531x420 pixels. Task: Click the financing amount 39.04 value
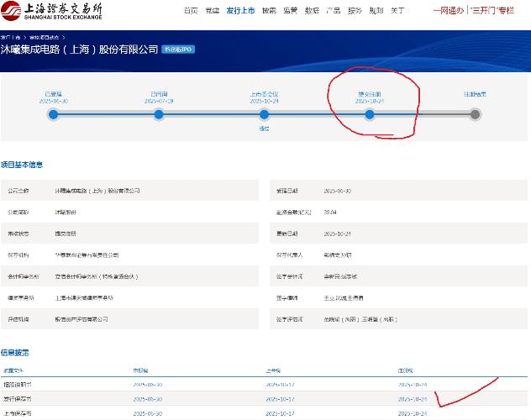point(330,213)
